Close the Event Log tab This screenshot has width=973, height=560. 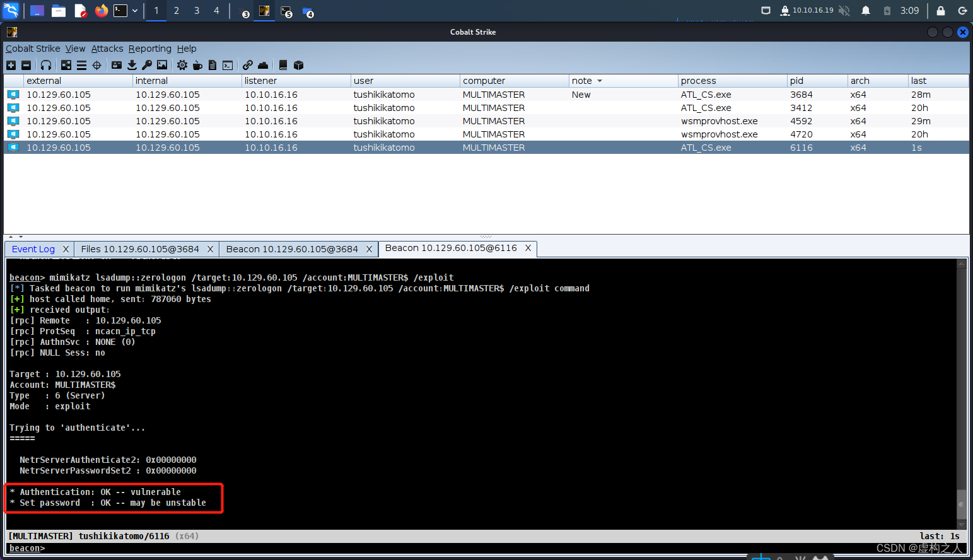coord(66,249)
